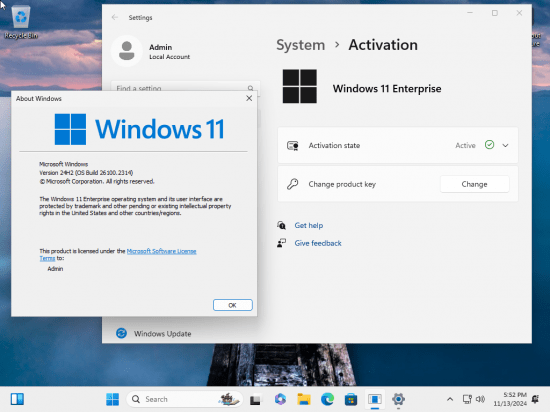Click the Find a setting search field
The image size is (550, 412).
(x=185, y=87)
